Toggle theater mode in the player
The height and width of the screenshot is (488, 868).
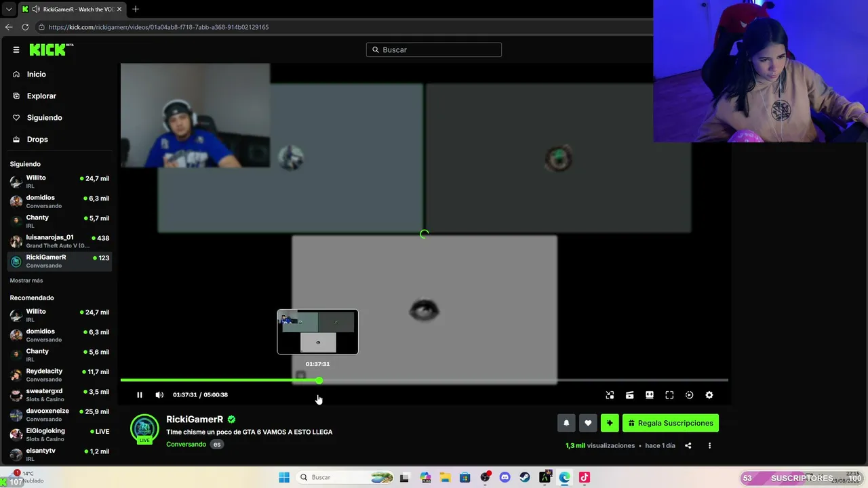[650, 395]
